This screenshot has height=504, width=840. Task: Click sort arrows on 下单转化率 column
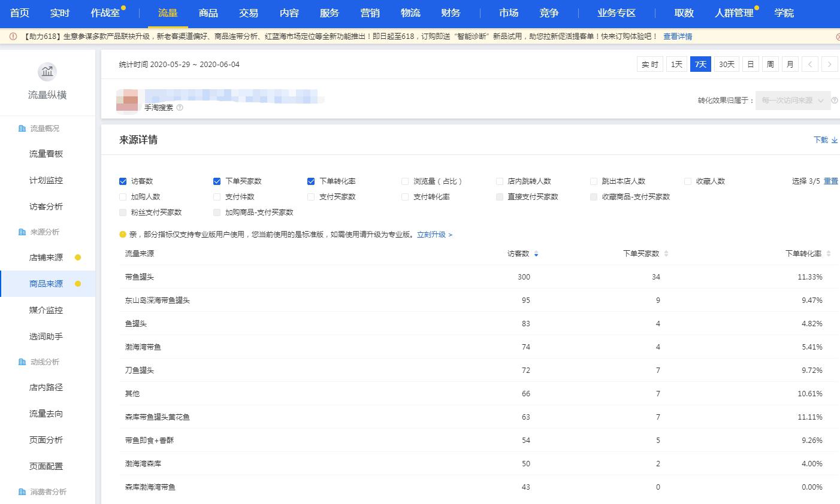tap(829, 254)
